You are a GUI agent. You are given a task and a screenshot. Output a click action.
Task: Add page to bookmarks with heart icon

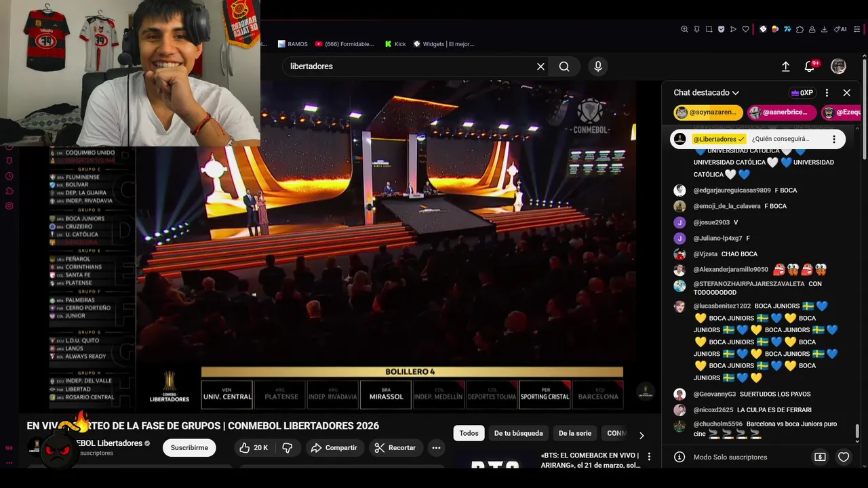pyautogui.click(x=745, y=29)
